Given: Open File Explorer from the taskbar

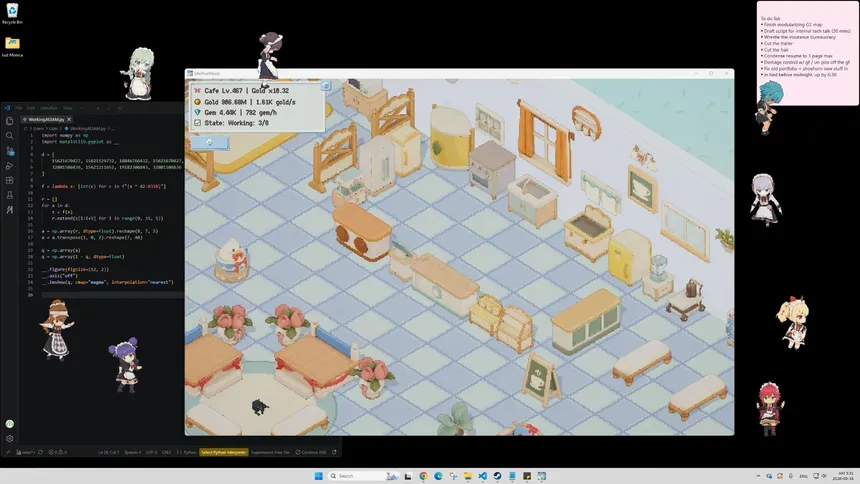Looking at the screenshot, I should point(468,476).
